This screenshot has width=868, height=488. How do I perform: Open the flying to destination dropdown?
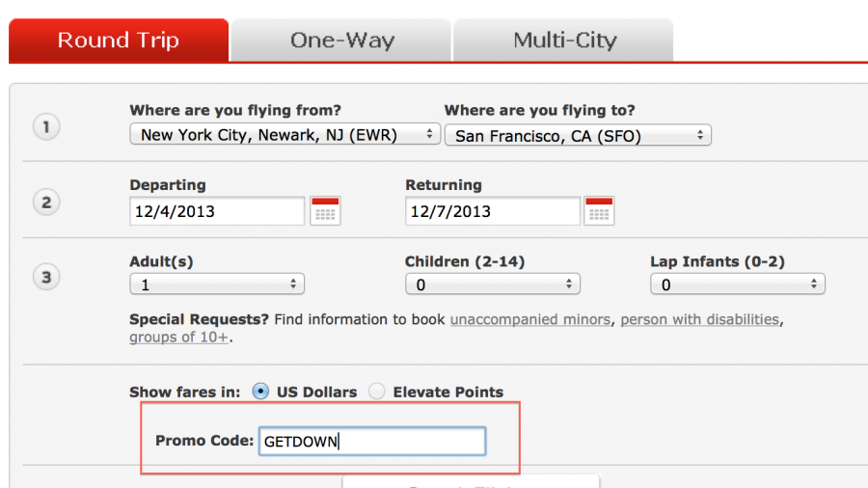click(x=577, y=136)
